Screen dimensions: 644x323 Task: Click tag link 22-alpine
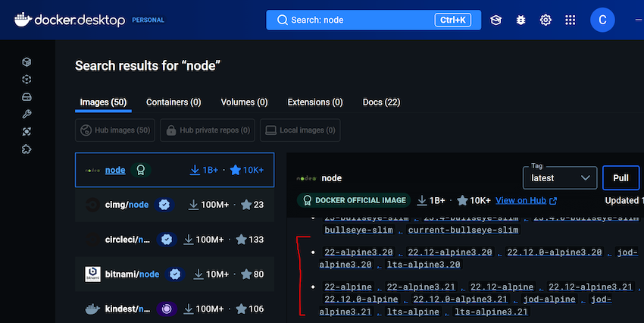[x=349, y=287]
